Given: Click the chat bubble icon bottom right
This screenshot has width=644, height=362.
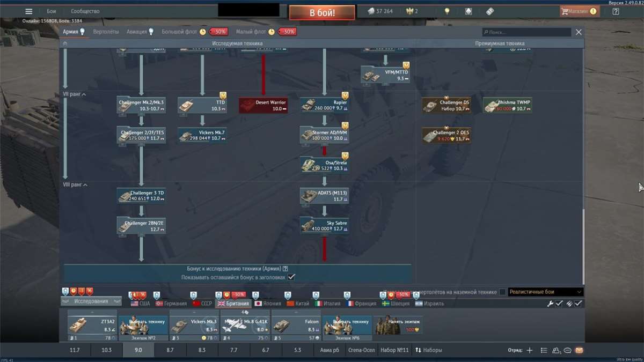Looking at the screenshot, I should tap(566, 351).
